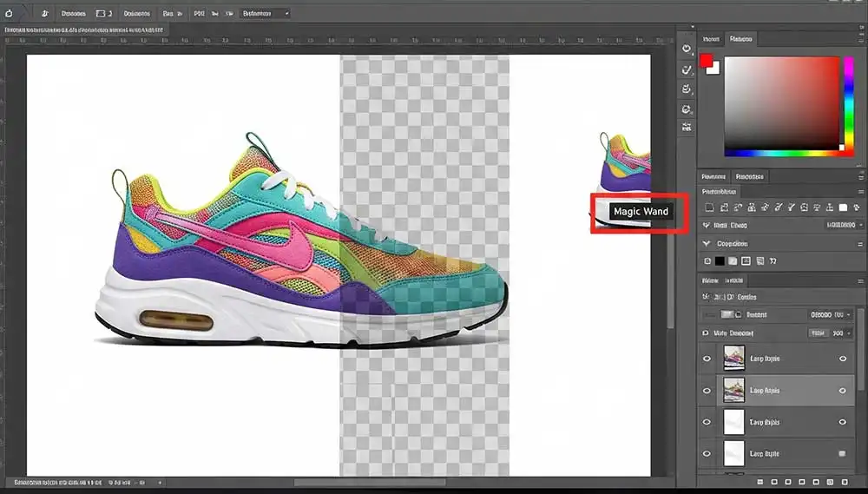Image resolution: width=868 pixels, height=494 pixels.
Task: Click the first icon in the Layers panel bottom bar
Action: [760, 483]
